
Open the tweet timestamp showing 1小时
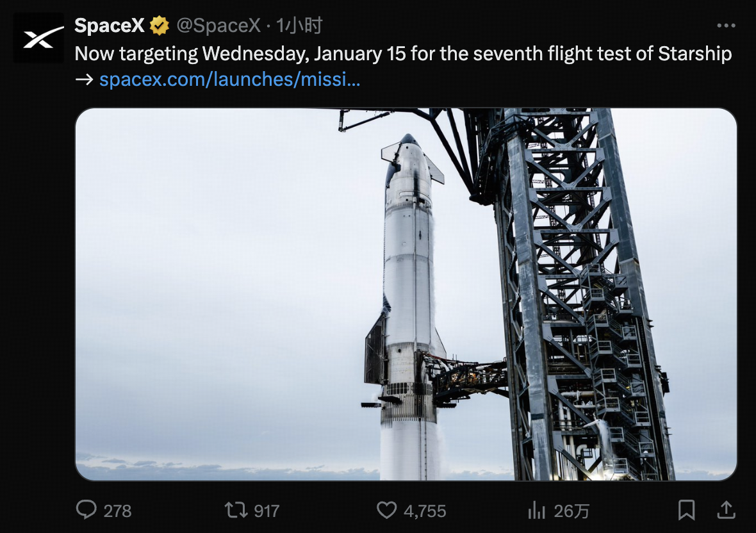(299, 26)
